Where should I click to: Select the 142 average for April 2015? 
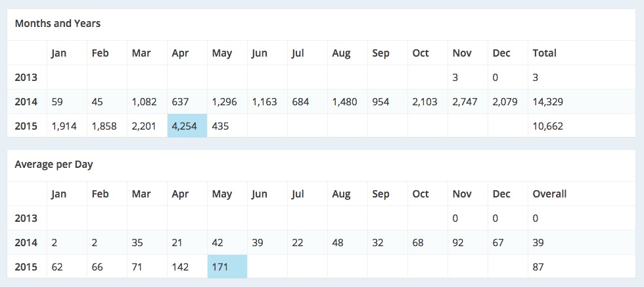pyautogui.click(x=179, y=267)
